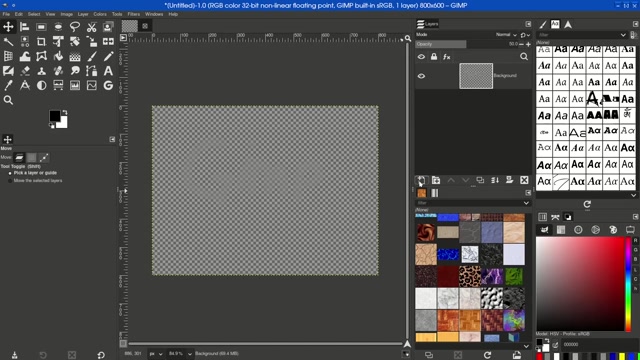640x360 pixels.
Task: Open the Levels tool
Action: point(75,85)
